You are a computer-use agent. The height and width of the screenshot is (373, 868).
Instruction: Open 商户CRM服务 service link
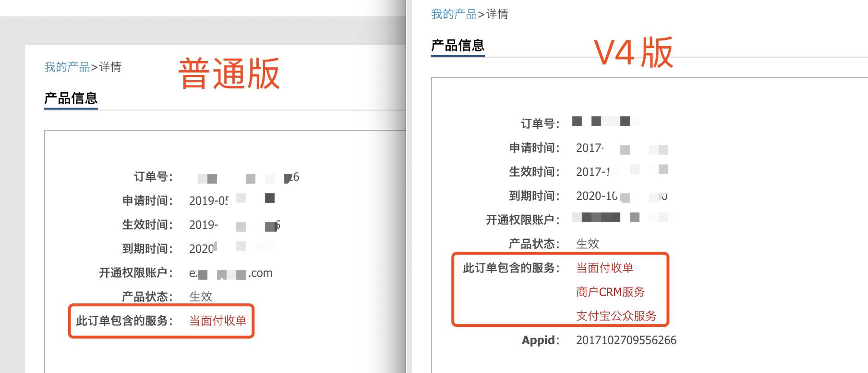[x=611, y=292]
